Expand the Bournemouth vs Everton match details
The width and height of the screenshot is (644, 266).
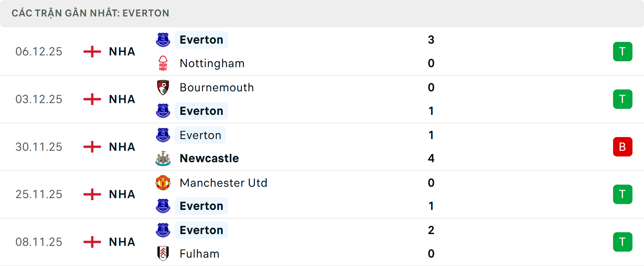(322, 99)
